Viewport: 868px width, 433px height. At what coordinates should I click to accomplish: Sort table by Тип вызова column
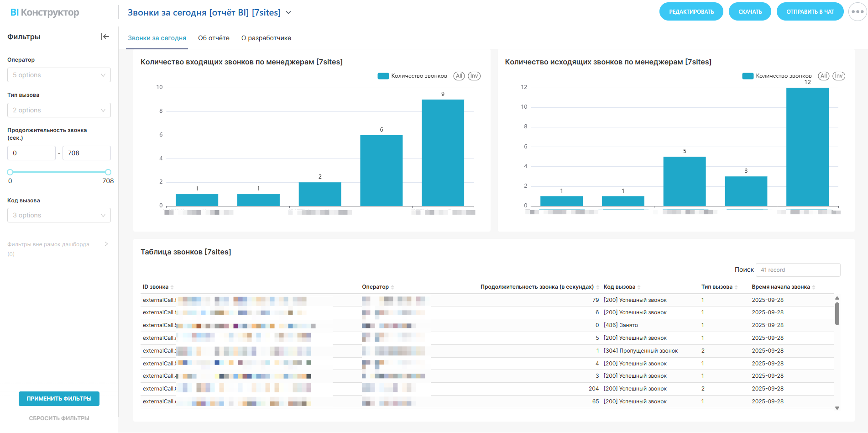[x=719, y=287]
